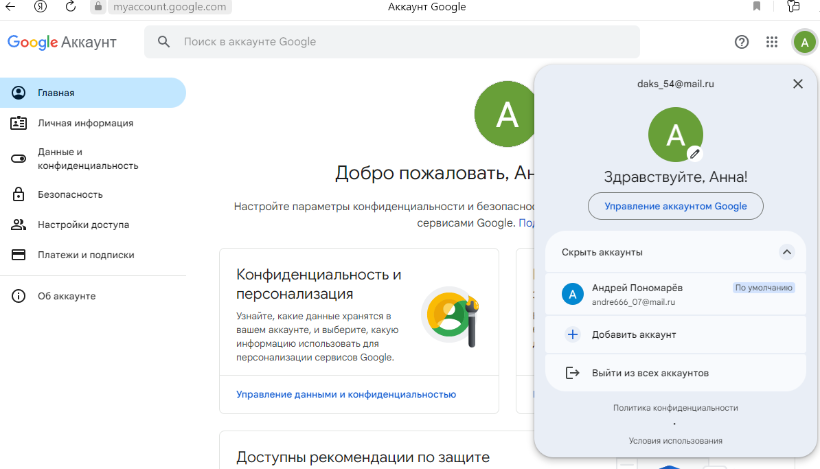Screen dimensions: 820x469
Task: Click 'Добавить аккаунт'
Action: click(x=675, y=335)
